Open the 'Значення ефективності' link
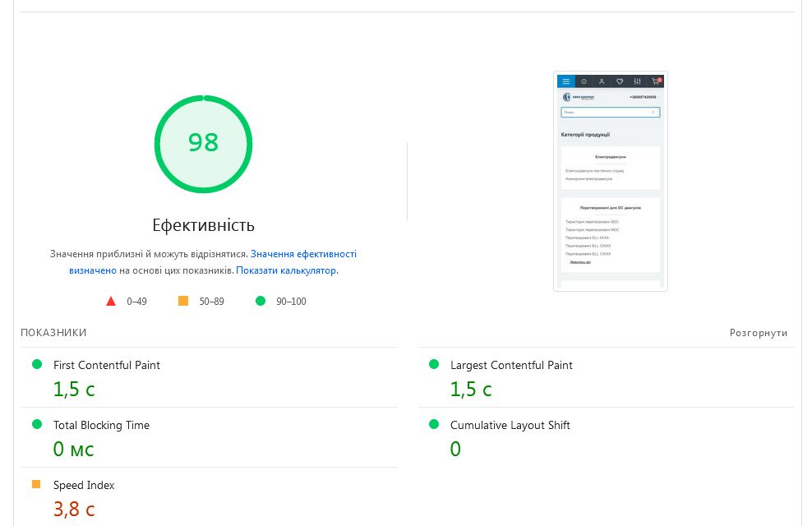The width and height of the screenshot is (812, 526). [303, 254]
